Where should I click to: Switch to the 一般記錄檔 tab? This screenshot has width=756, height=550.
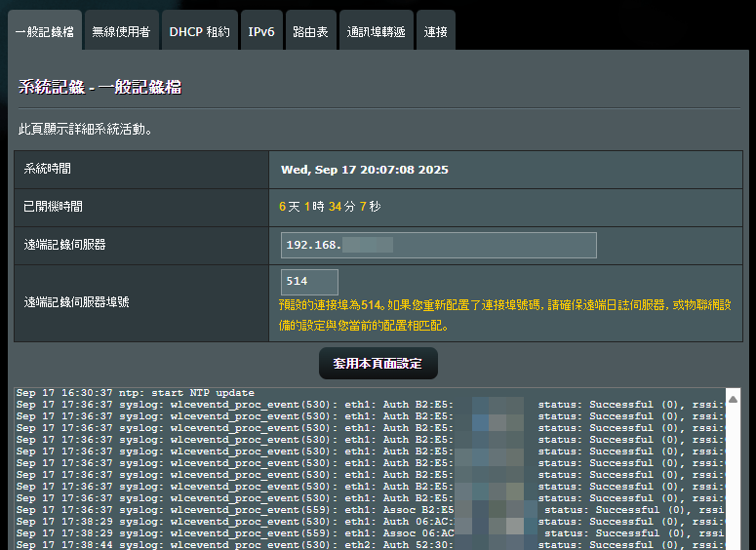pyautogui.click(x=45, y=31)
